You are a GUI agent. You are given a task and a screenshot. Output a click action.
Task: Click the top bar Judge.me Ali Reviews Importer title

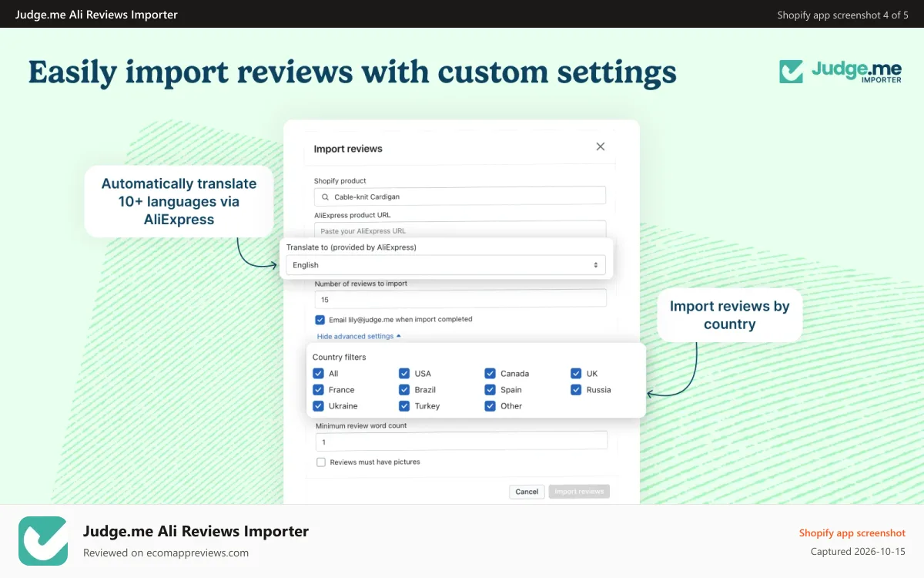coord(96,15)
